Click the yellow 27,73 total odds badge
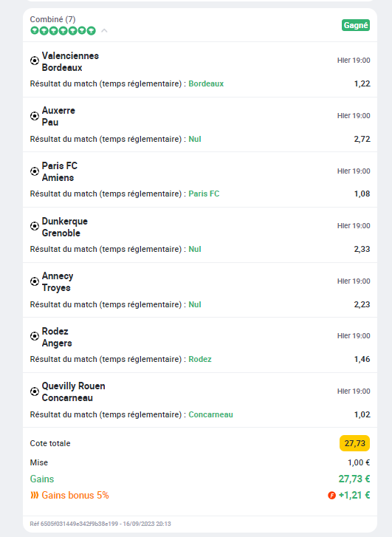Screen dimensions: 392x537 coord(354,443)
